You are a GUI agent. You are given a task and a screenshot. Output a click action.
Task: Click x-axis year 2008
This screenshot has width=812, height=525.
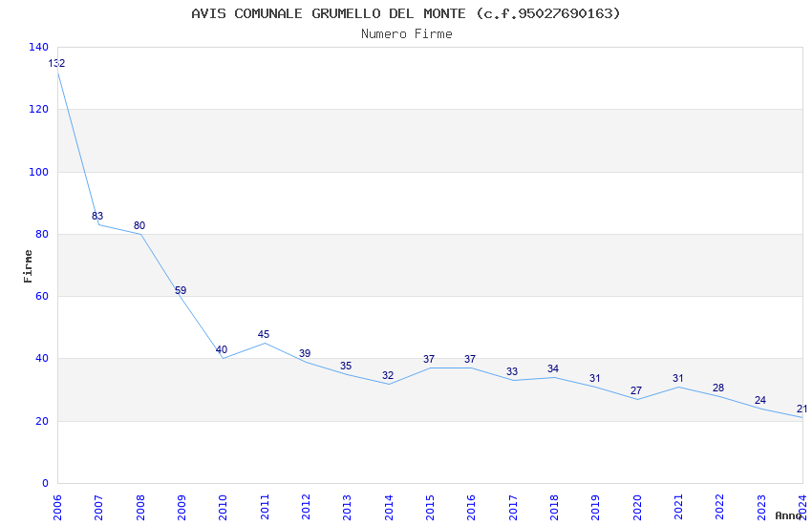(140, 507)
